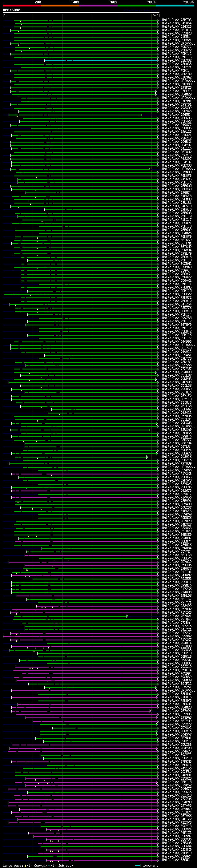Select the UniRef100_Q9SUS9 label

[x=177, y=389]
